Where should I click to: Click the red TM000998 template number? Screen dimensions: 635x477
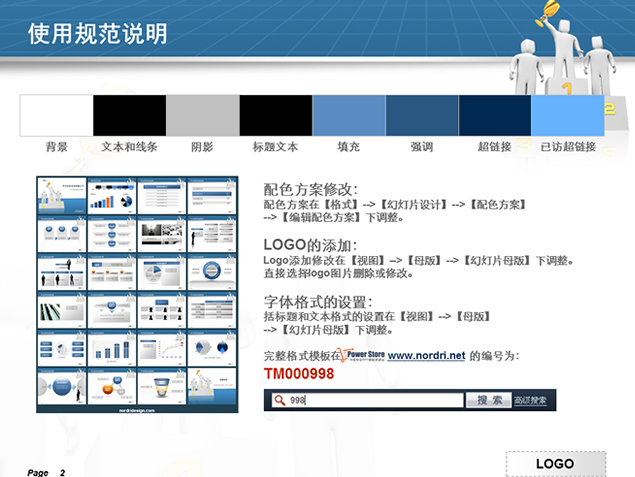(x=299, y=374)
